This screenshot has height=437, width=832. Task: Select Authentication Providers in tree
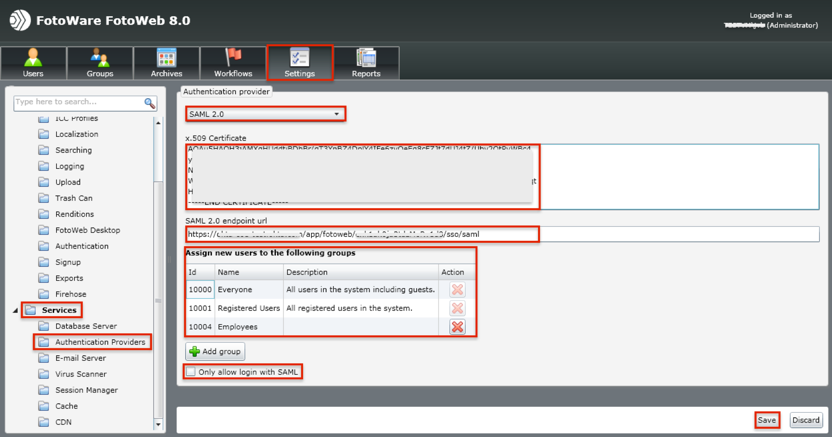(x=100, y=342)
